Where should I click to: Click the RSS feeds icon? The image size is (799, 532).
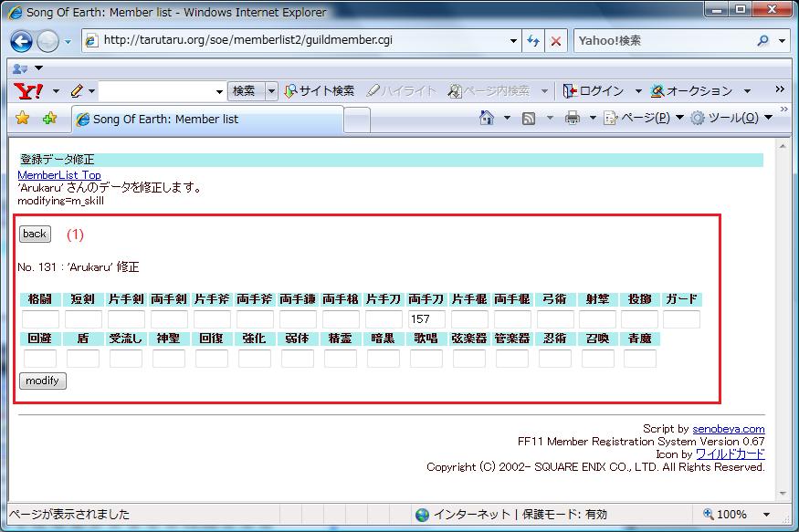[x=529, y=118]
